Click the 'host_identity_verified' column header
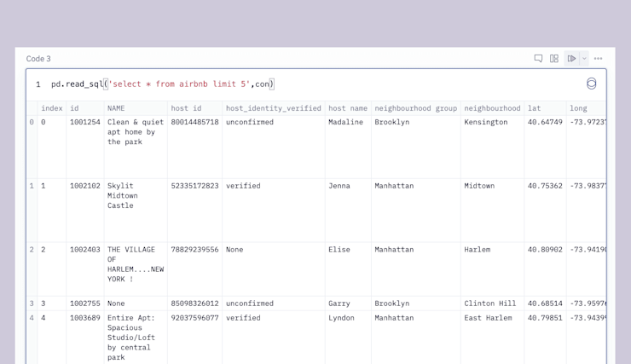This screenshot has width=631, height=364. pos(274,108)
